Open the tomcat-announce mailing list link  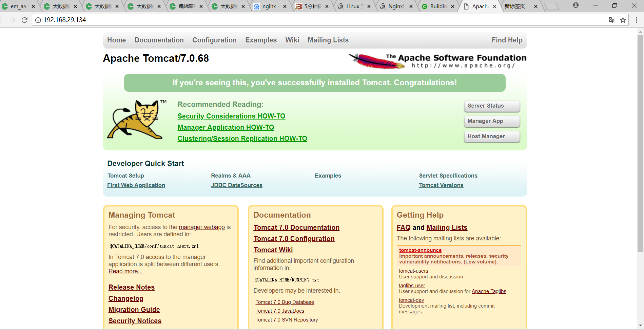tap(420, 250)
